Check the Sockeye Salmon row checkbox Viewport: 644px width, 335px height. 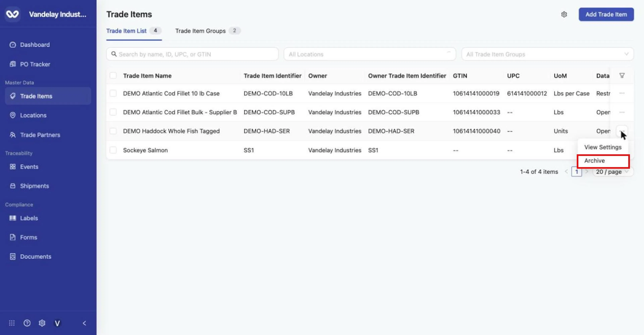click(x=113, y=150)
